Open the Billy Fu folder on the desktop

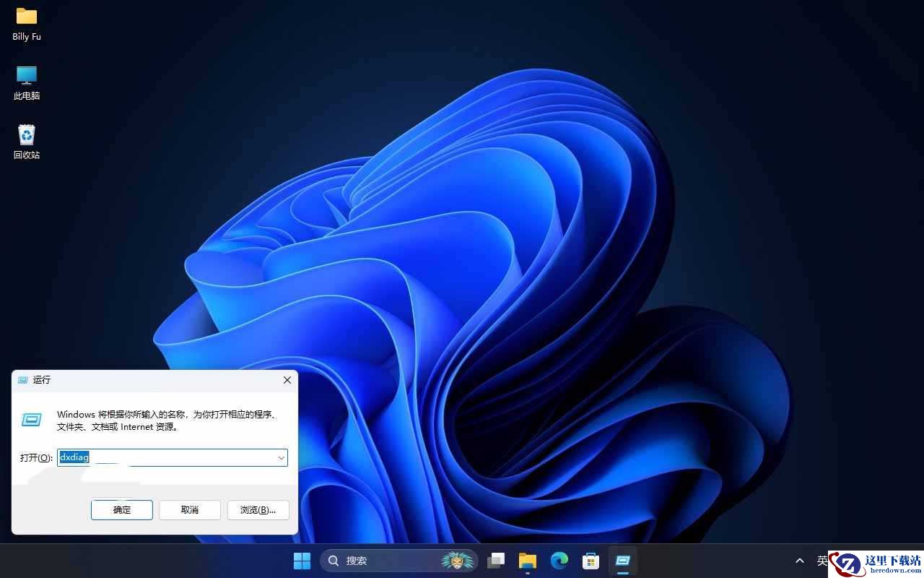pyautogui.click(x=27, y=24)
